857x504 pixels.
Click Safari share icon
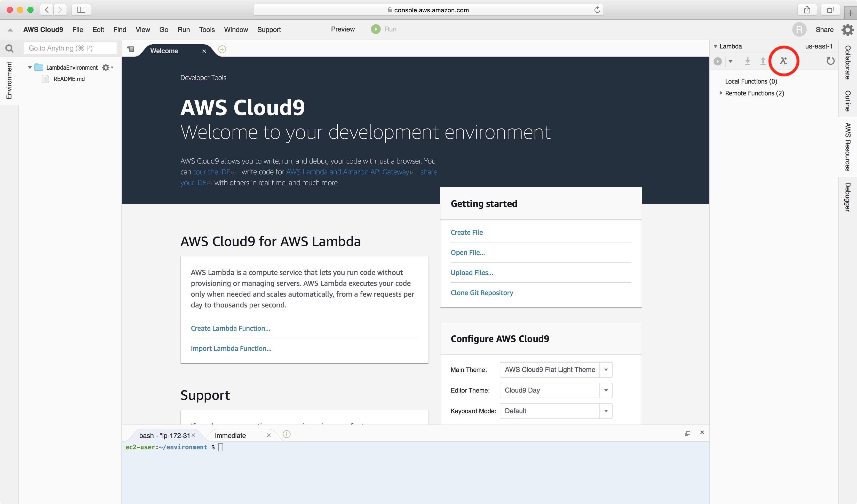[807, 10]
